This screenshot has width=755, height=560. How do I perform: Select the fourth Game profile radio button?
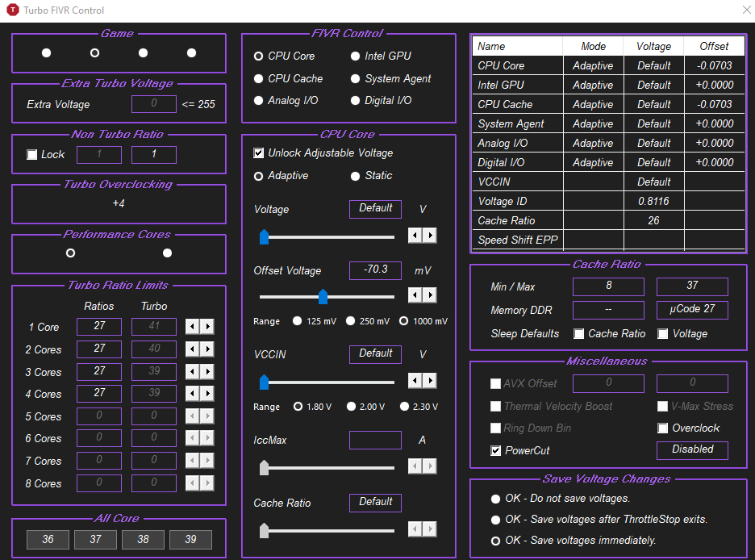(192, 53)
